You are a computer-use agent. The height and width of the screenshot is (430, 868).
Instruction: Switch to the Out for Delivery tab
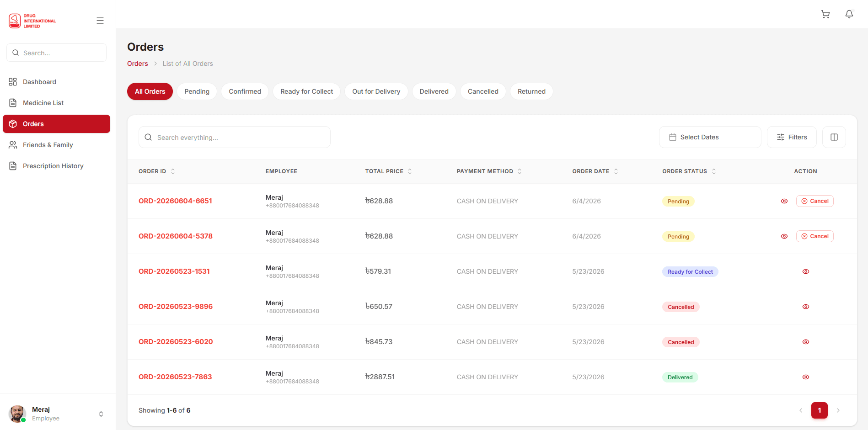(x=376, y=91)
